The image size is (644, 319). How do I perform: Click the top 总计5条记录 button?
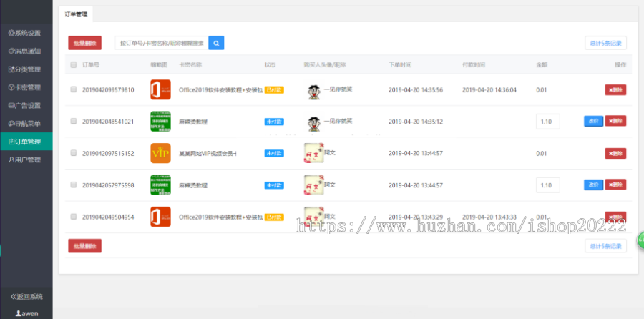pos(606,43)
